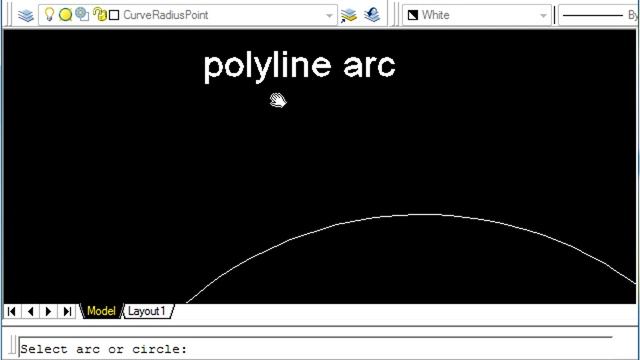Click the command line drag handle
Viewport: 640px width, 360px height.
12,346
